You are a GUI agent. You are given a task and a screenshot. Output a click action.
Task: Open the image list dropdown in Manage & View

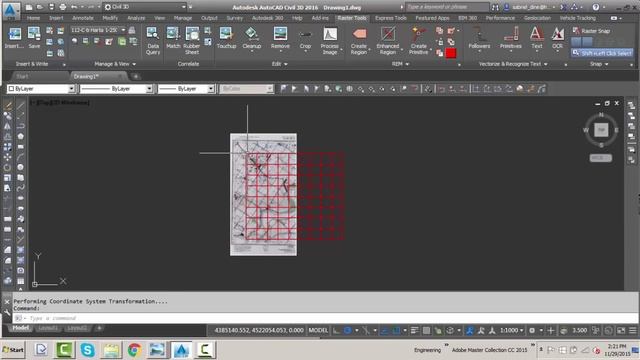click(98, 30)
